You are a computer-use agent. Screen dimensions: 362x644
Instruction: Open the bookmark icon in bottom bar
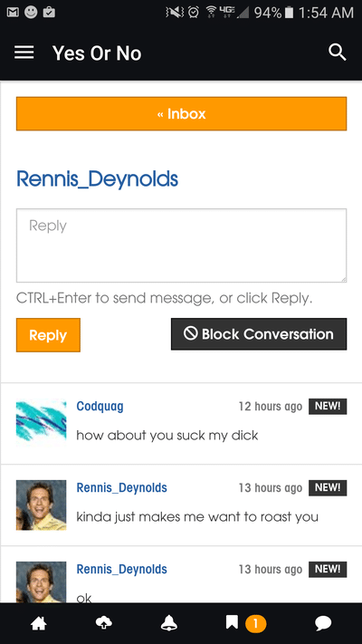[232, 622]
